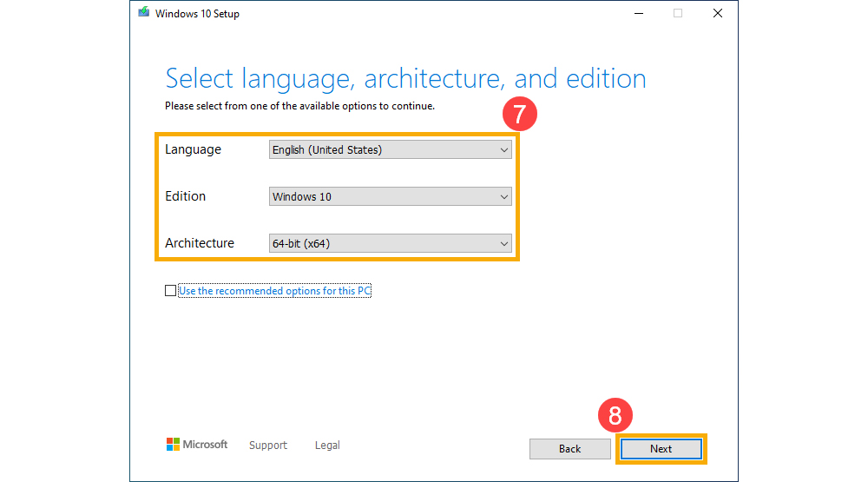Click 'Use the recommended options for this PC' label
Image resolution: width=868 pixels, height=482 pixels.
[x=274, y=291]
